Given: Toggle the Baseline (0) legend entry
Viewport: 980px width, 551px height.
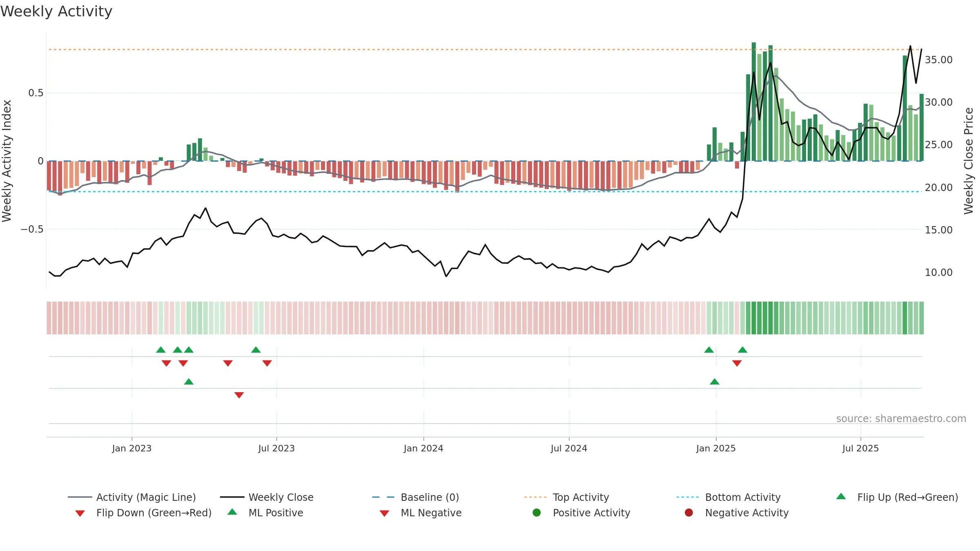Looking at the screenshot, I should [x=416, y=497].
